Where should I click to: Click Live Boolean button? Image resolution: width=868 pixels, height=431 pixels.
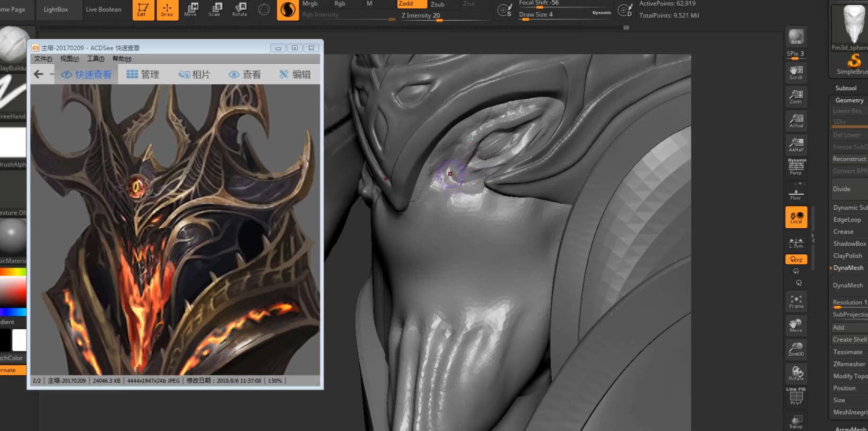[x=103, y=10]
